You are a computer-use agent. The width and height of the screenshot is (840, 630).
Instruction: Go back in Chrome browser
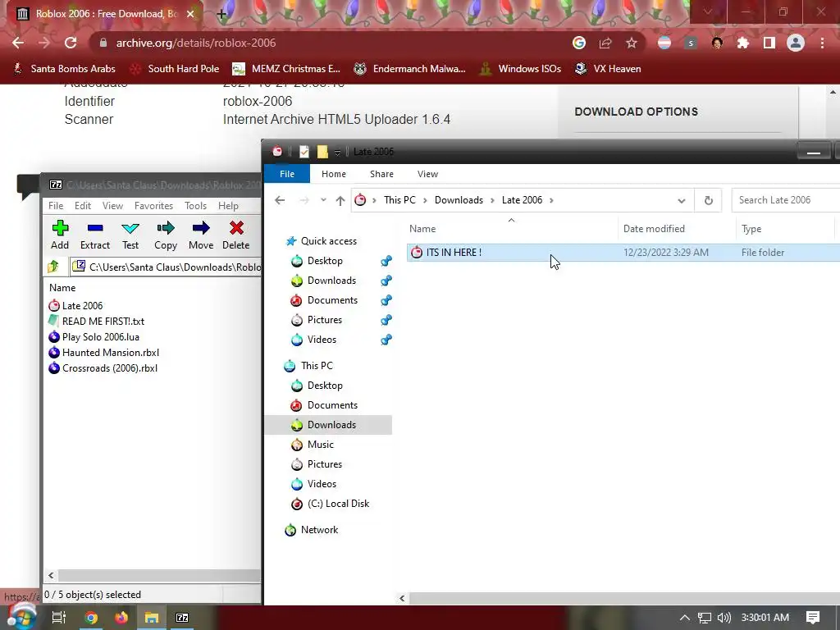[x=18, y=43]
